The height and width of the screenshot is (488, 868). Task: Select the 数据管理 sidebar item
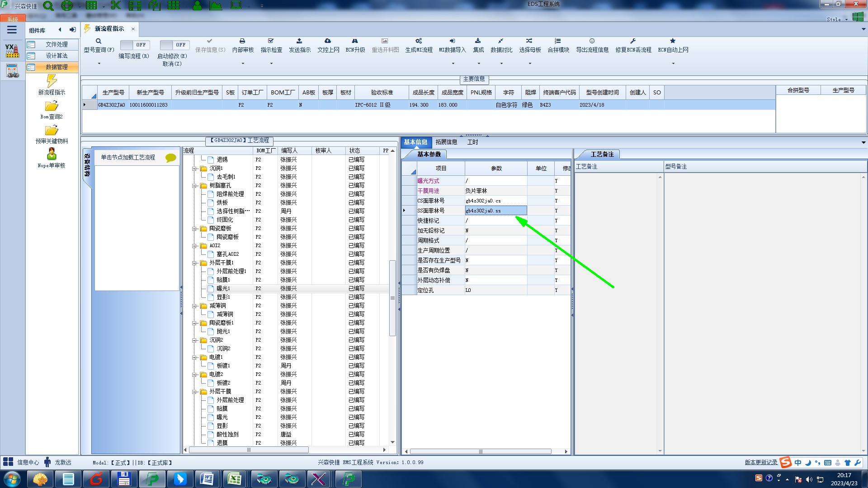pos(52,67)
